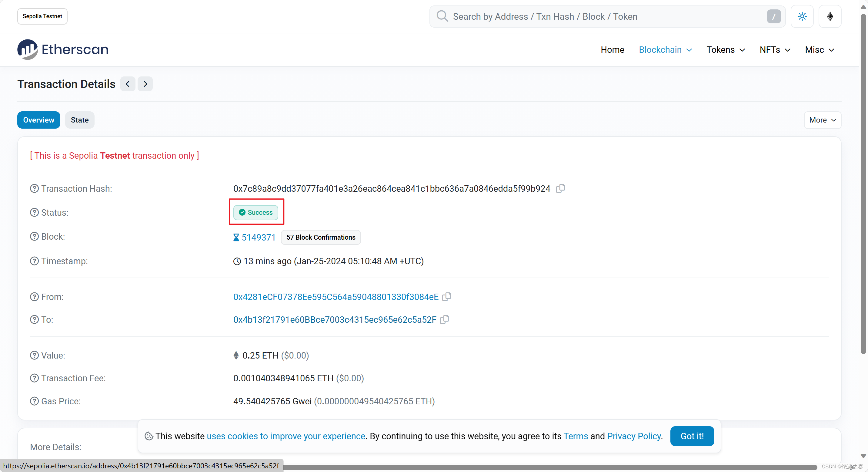Select the Overview tab
This screenshot has width=868, height=472.
click(39, 120)
